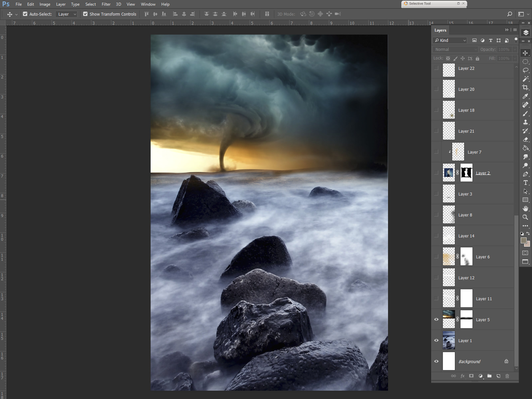The image size is (532, 399).
Task: Select the Hand tool
Action: point(525,208)
